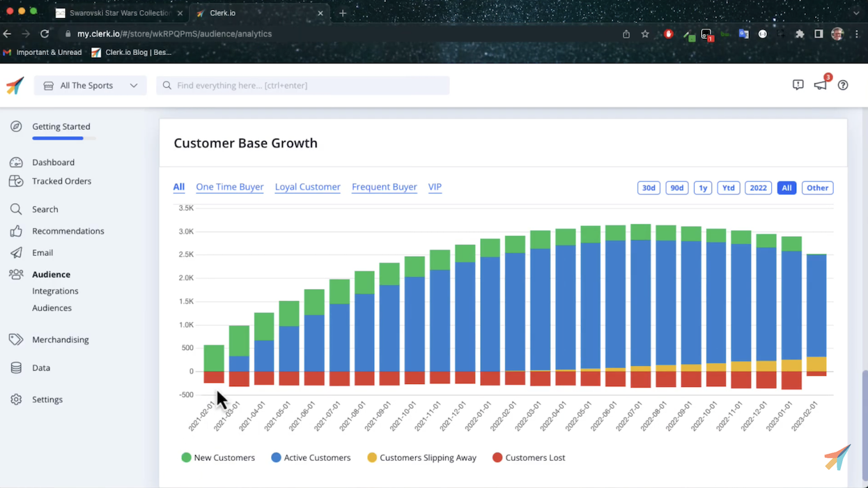Viewport: 868px width, 488px height.
Task: Switch to Loyal Customer segment
Action: click(x=308, y=187)
